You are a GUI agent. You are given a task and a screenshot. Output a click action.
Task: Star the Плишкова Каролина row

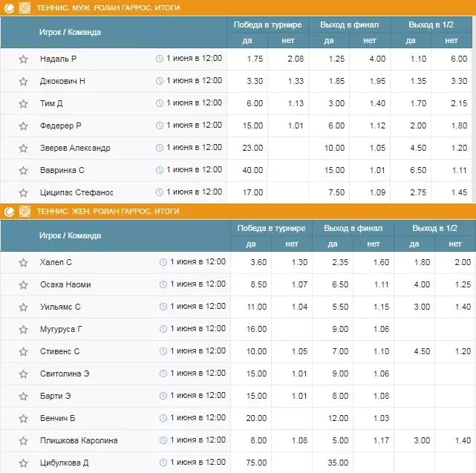(x=23, y=440)
